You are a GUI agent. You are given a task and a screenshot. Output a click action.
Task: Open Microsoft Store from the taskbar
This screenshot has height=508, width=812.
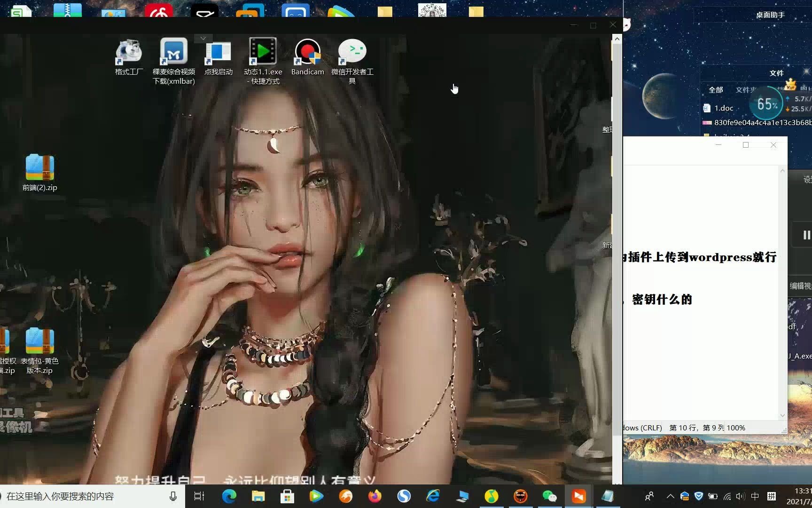point(287,496)
